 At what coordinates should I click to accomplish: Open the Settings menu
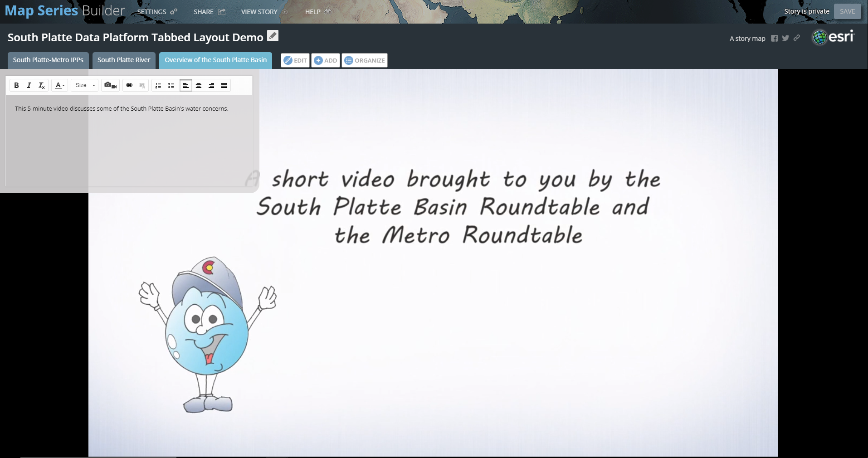156,12
